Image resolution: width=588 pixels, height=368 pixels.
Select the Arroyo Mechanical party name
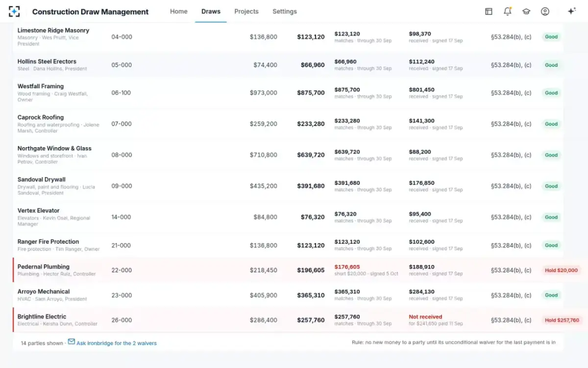(x=44, y=291)
